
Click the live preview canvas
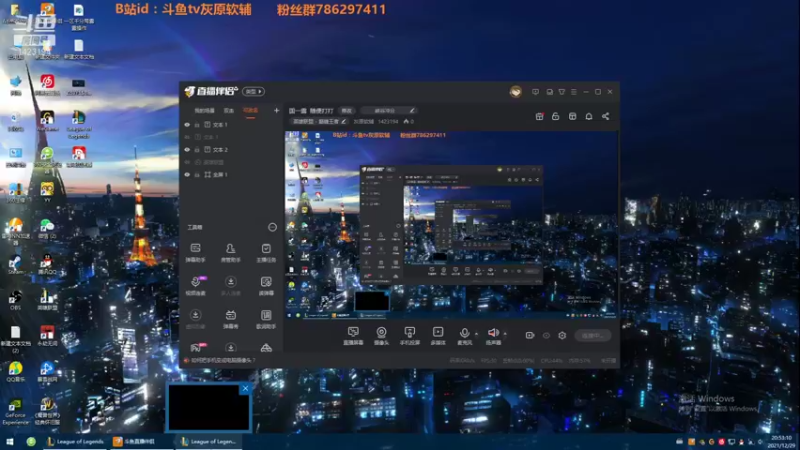point(451,225)
